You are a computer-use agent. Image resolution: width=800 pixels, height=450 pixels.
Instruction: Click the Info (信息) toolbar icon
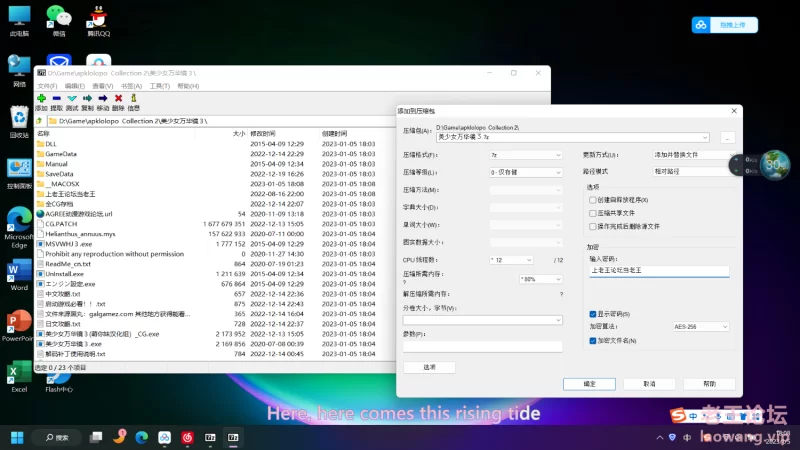point(134,98)
